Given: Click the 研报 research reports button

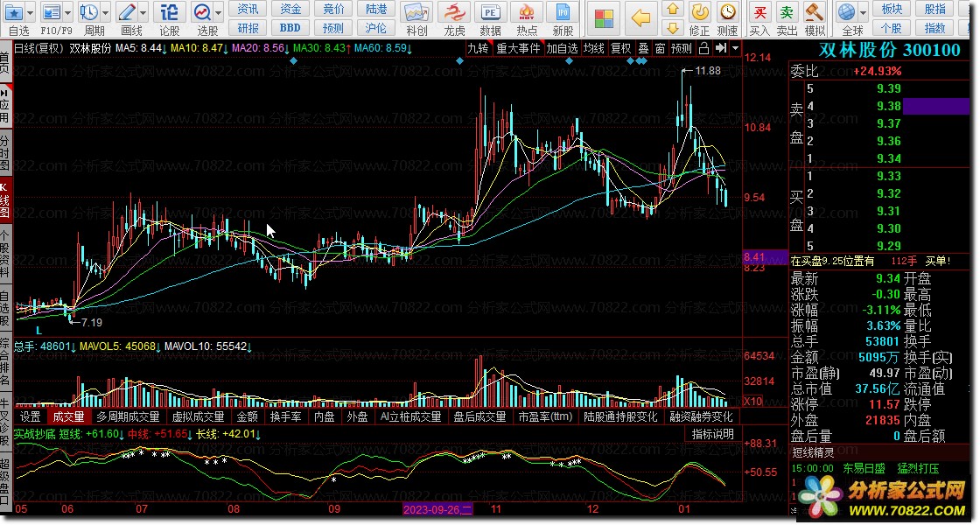Looking at the screenshot, I should click(248, 28).
